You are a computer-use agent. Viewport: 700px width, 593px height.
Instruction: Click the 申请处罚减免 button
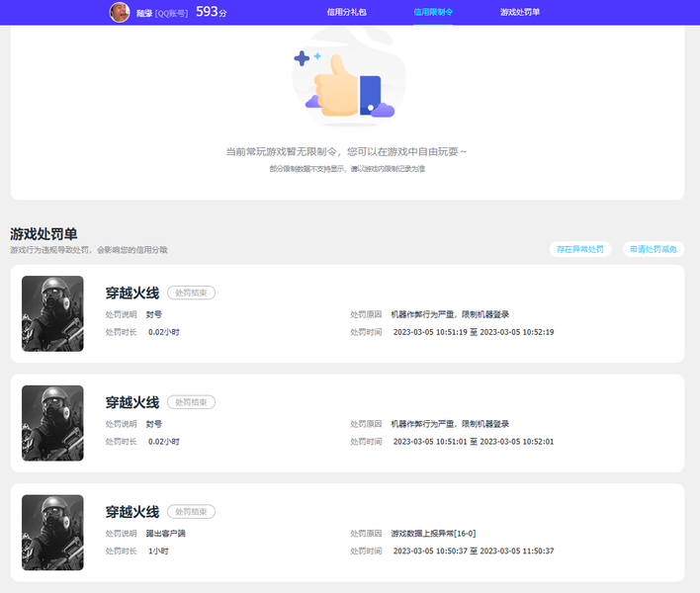coord(654,249)
